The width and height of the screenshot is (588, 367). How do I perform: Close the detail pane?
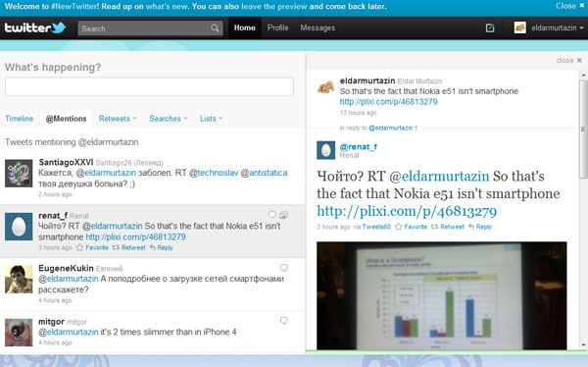[x=568, y=60]
